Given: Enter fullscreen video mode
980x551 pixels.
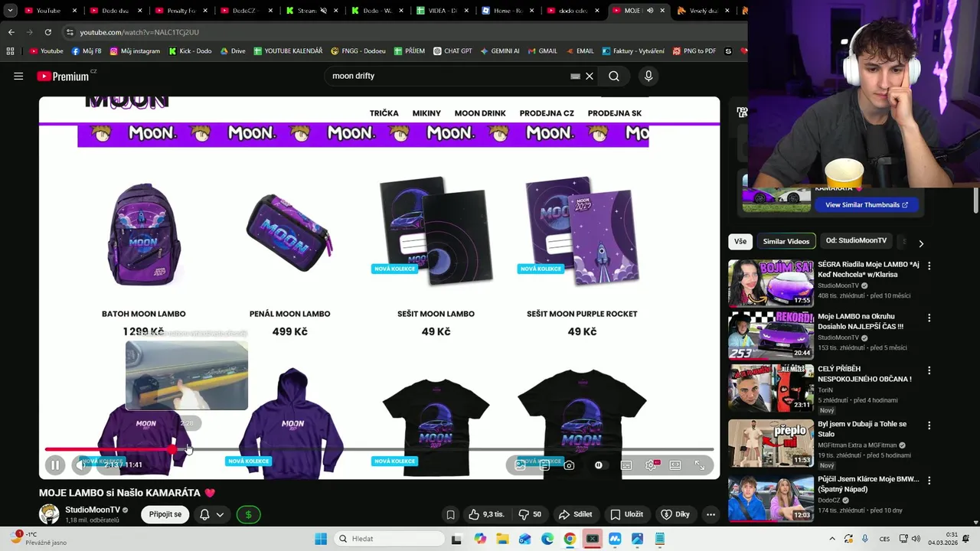Looking at the screenshot, I should click(x=700, y=465).
